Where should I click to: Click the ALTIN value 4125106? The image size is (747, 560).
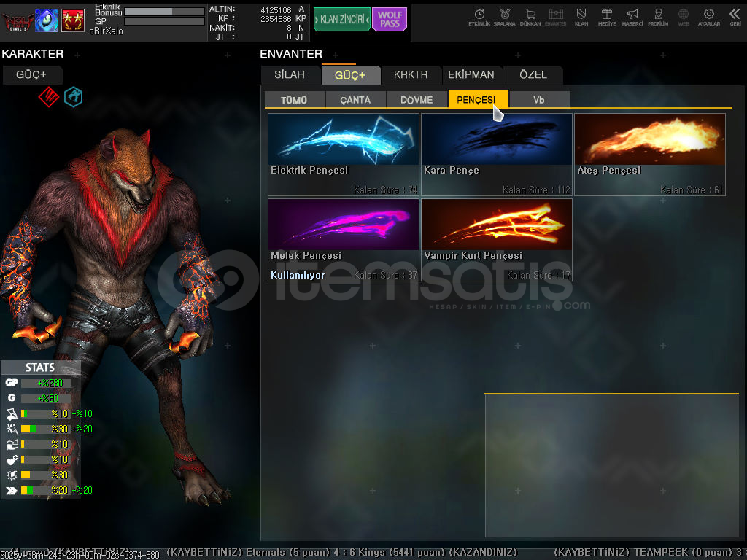[x=275, y=10]
